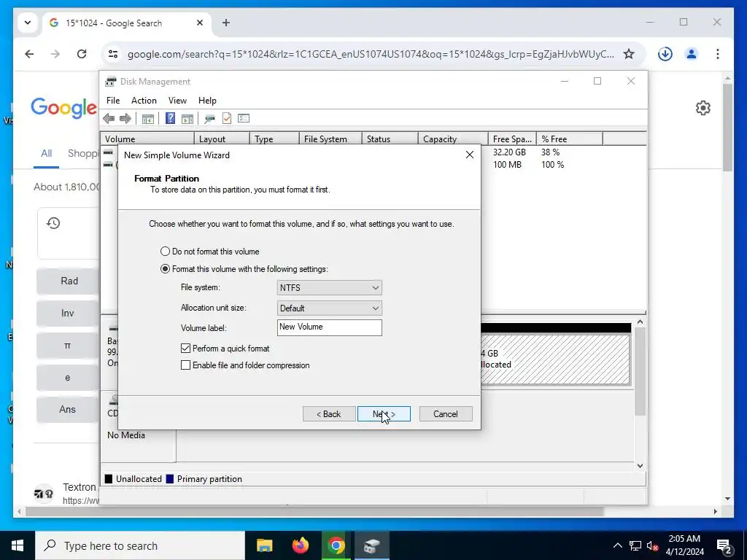This screenshot has width=747, height=560.
Task: Click the Chrome address bar URL
Action: (x=371, y=54)
